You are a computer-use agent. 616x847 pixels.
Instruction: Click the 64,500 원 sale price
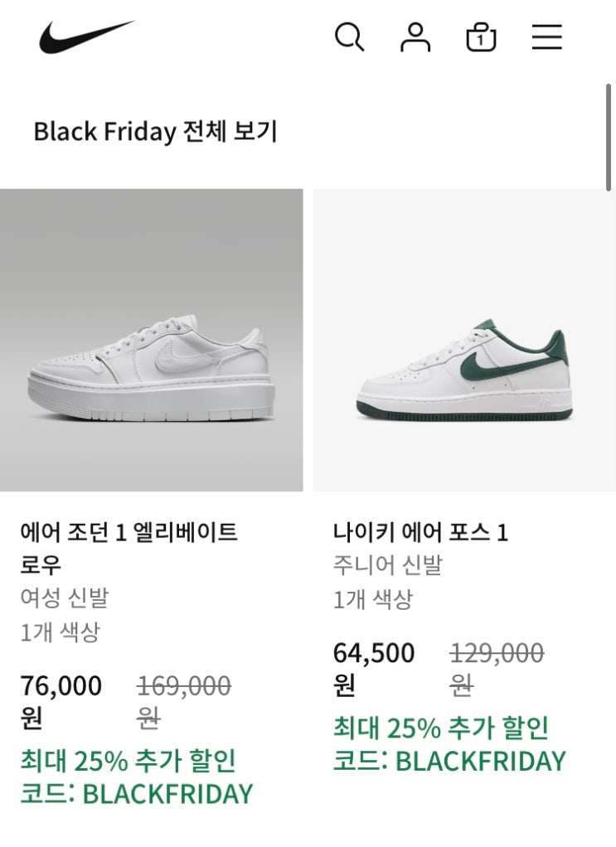click(373, 668)
